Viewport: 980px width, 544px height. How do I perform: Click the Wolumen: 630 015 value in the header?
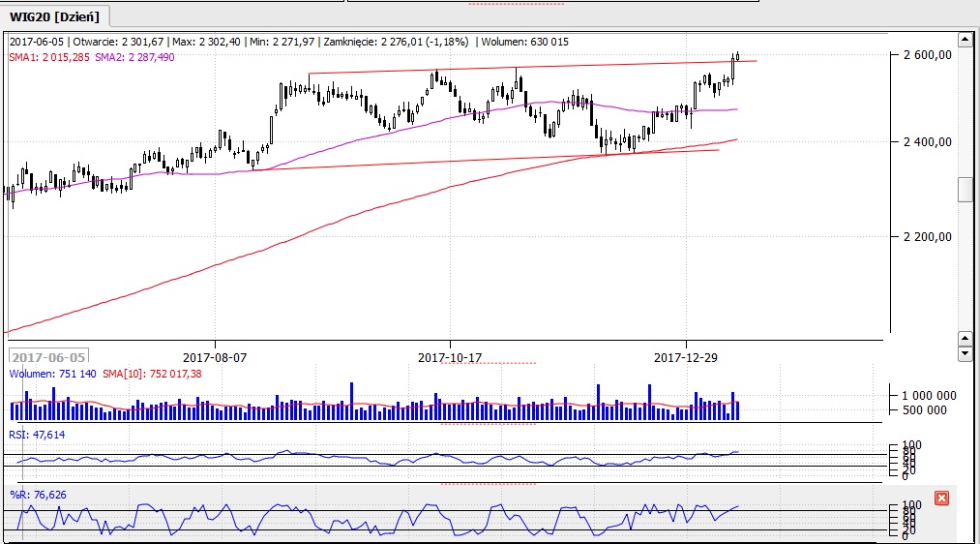525,42
